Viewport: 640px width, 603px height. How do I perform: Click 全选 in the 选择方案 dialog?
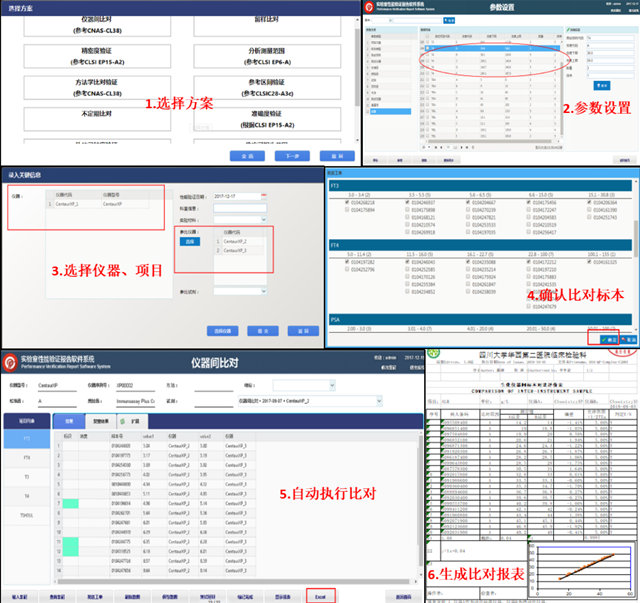[247, 156]
